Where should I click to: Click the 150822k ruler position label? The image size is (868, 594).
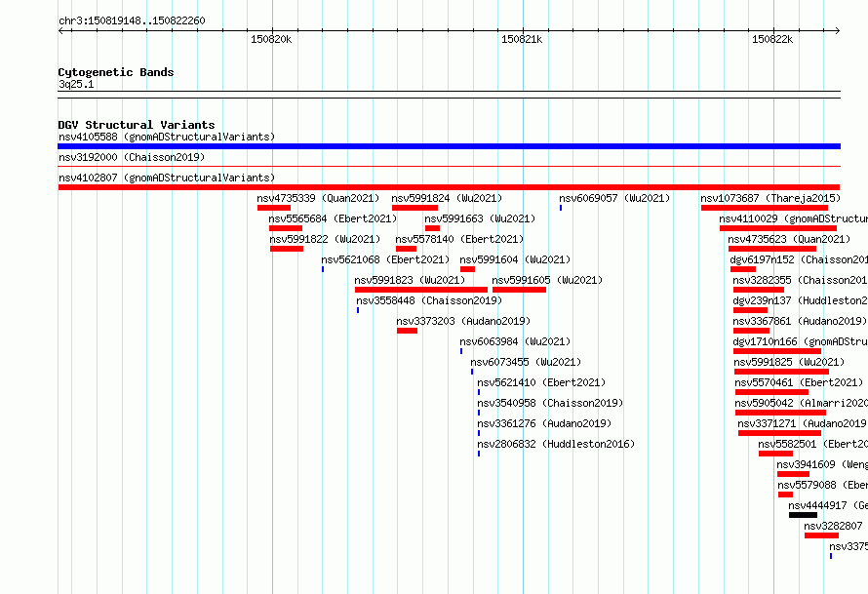(x=772, y=39)
